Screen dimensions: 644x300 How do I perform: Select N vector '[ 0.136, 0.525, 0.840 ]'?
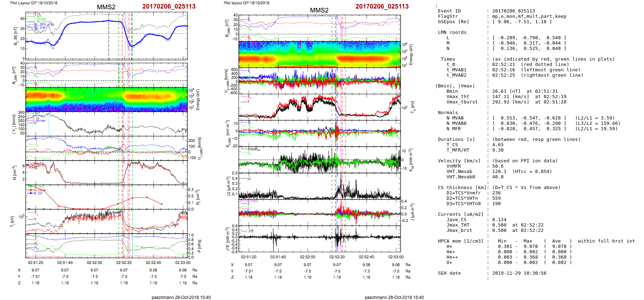[529, 49]
